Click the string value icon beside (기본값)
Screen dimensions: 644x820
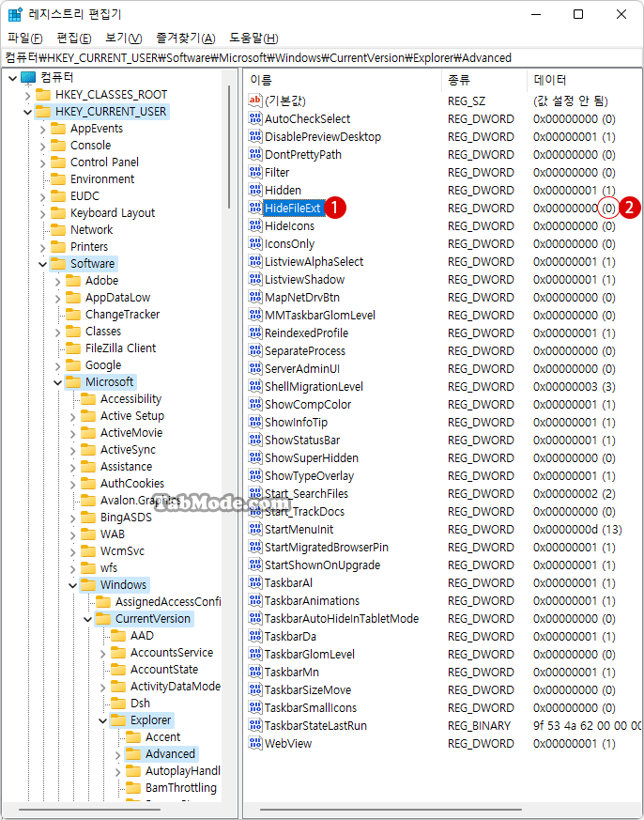(x=255, y=101)
